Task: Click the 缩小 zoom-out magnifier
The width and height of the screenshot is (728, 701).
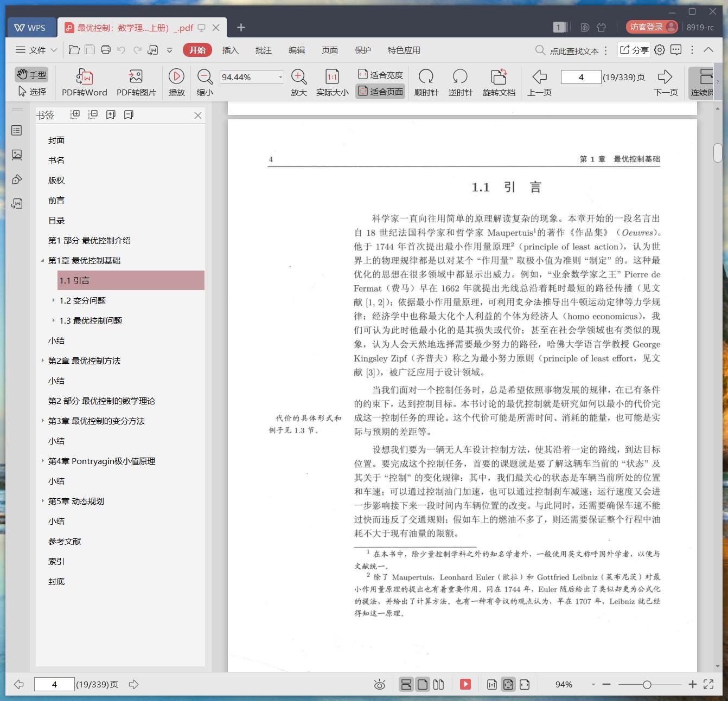Action: (x=205, y=76)
